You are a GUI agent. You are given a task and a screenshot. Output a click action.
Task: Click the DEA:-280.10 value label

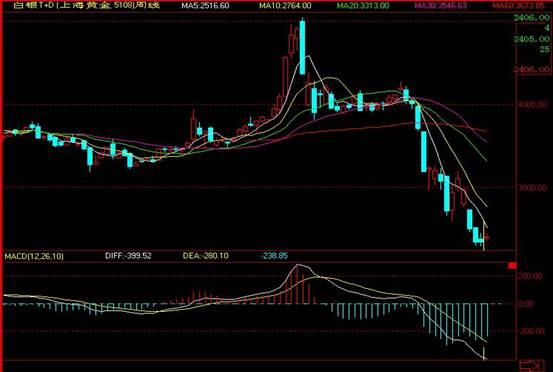coord(206,256)
